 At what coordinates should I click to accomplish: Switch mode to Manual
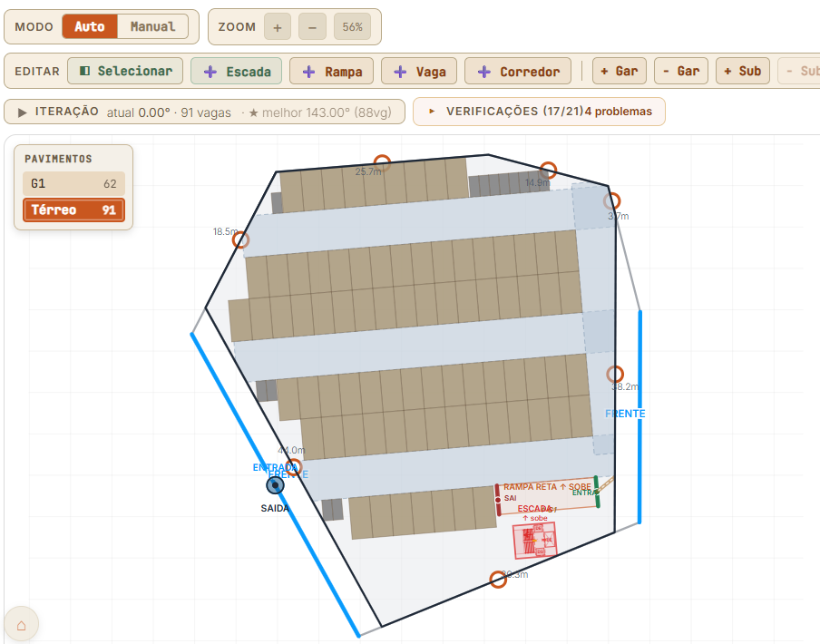tap(152, 26)
